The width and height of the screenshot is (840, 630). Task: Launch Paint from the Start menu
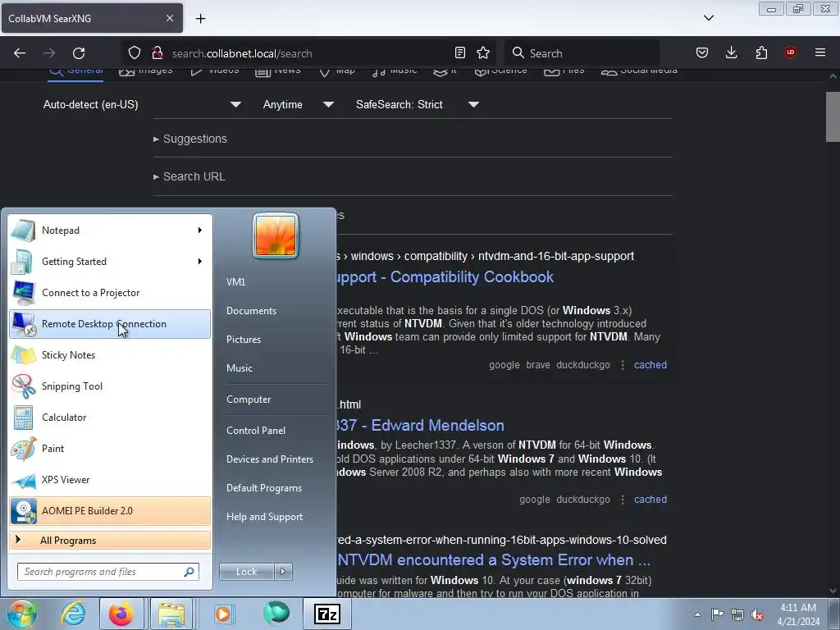(110, 449)
